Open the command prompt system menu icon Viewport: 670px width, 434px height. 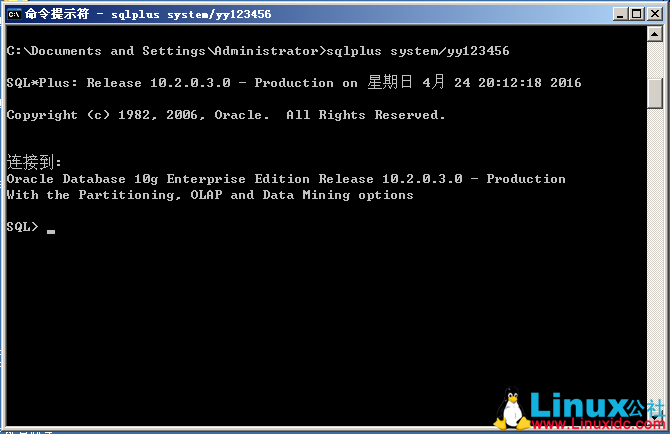(14, 14)
